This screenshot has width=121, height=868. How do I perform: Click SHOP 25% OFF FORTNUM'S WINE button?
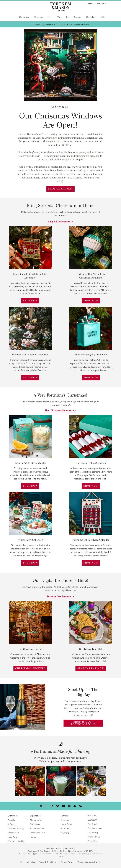point(83,723)
